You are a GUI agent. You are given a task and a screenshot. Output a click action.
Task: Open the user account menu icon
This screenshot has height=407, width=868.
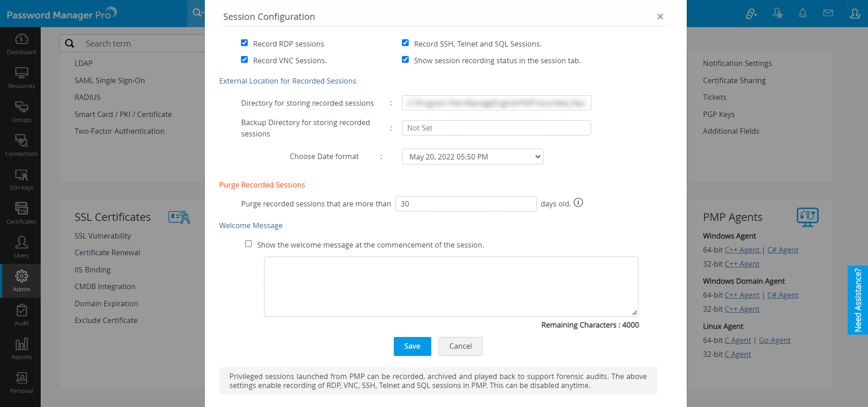point(854,14)
